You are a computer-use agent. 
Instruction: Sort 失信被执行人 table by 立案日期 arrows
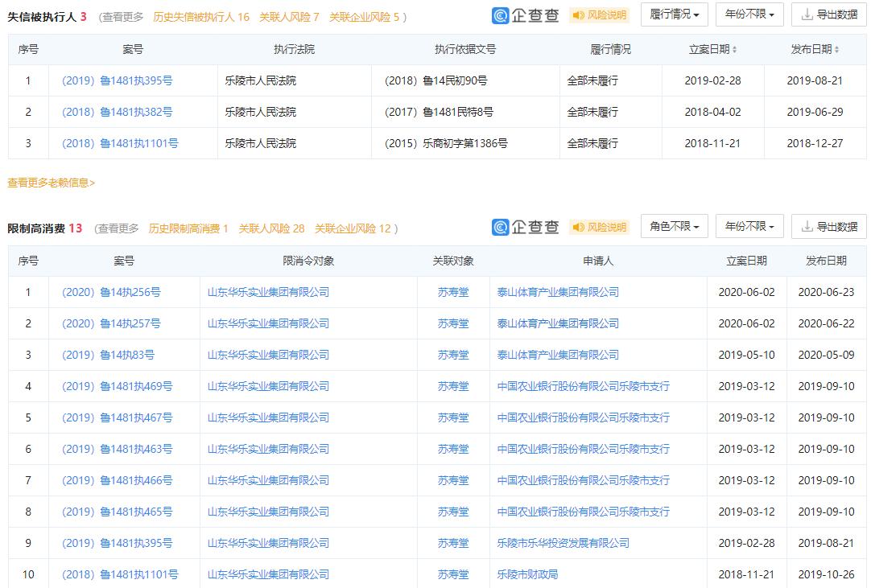734,49
